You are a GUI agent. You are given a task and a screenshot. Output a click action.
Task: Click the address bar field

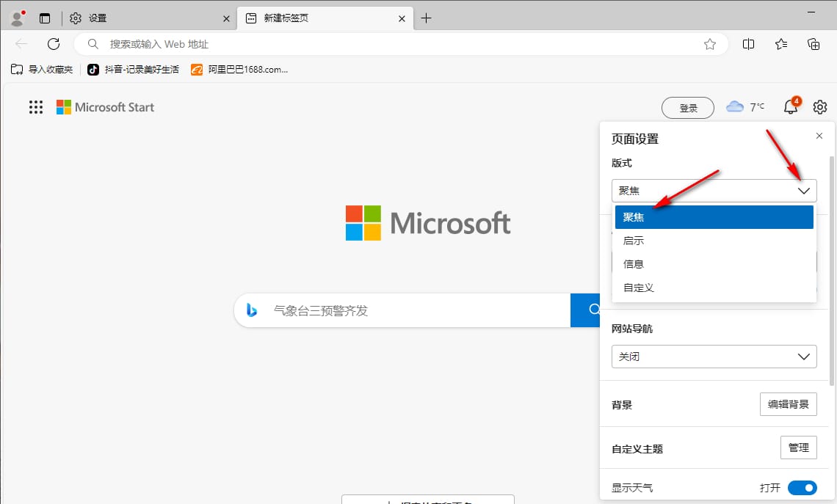pyautogui.click(x=400, y=44)
